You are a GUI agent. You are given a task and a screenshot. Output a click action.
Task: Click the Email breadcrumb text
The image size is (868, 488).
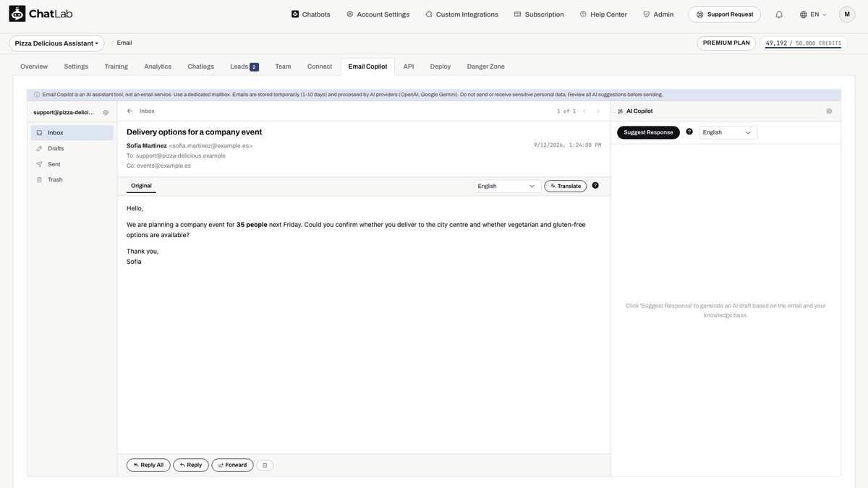[124, 43]
